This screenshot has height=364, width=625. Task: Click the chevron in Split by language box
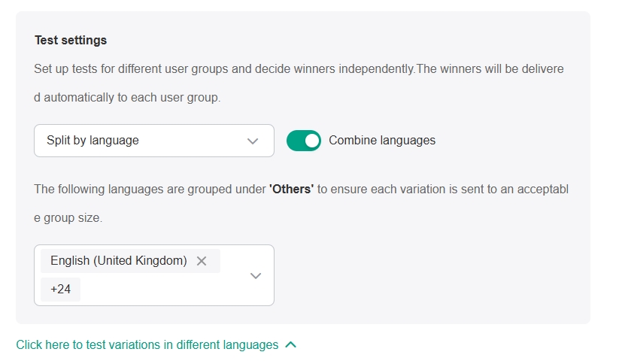(x=253, y=141)
